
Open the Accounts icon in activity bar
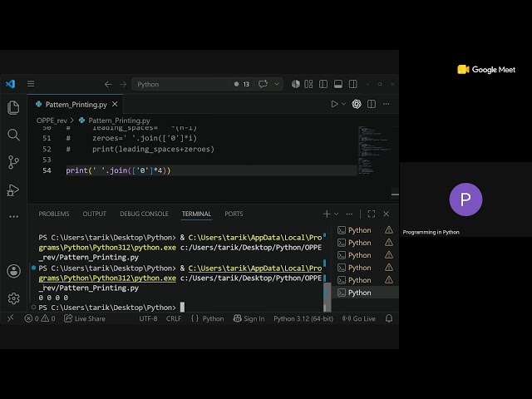13,271
